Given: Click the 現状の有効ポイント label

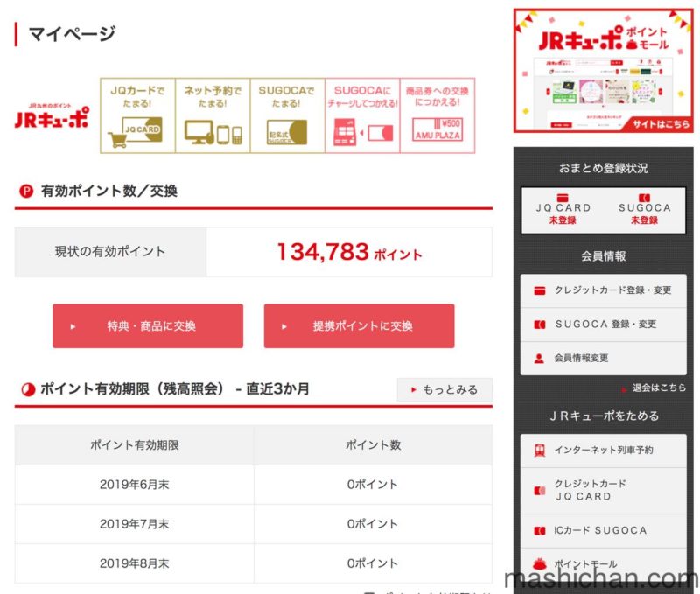Looking at the screenshot, I should click(x=110, y=252).
